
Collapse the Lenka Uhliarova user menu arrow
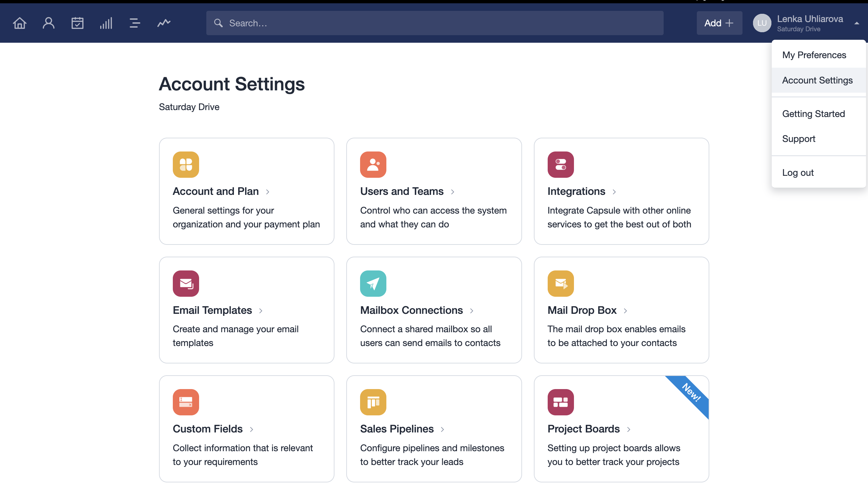[x=856, y=23]
